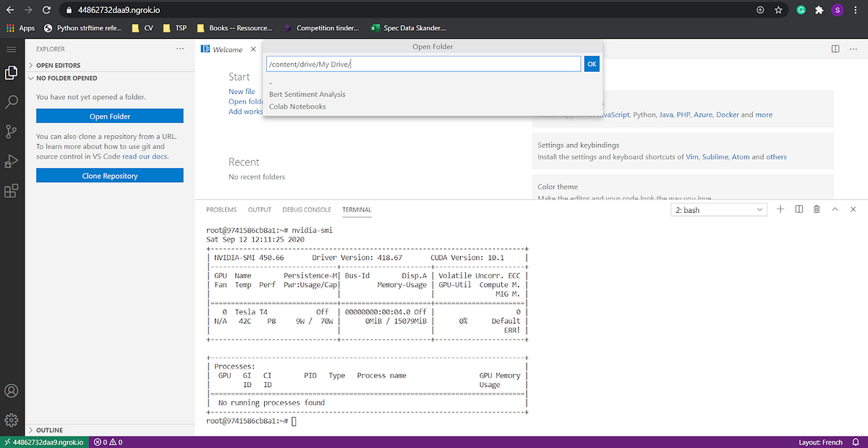The height and width of the screenshot is (448, 868).
Task: Open the Source Control view
Action: pyautogui.click(x=10, y=131)
